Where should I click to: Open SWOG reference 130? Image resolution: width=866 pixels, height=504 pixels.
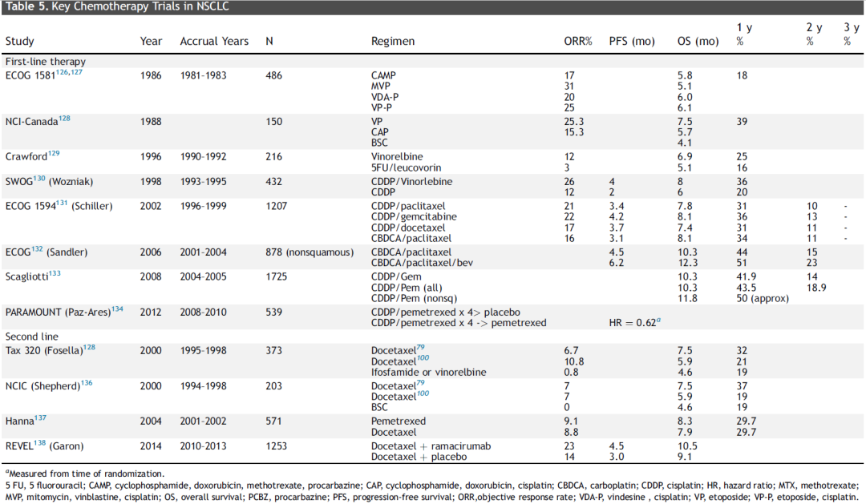coord(39,179)
